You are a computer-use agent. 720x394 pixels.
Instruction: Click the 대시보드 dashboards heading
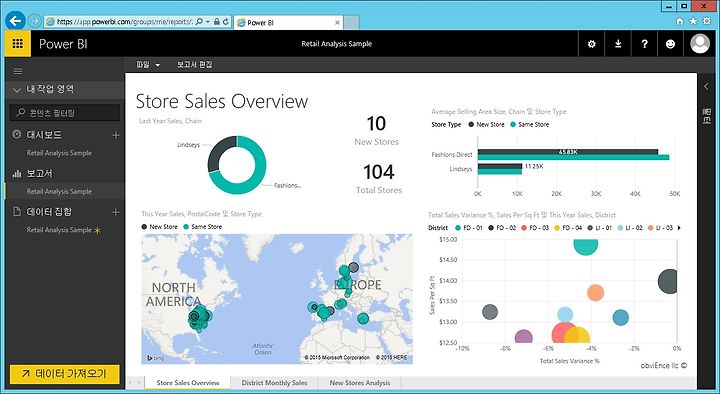[44, 135]
